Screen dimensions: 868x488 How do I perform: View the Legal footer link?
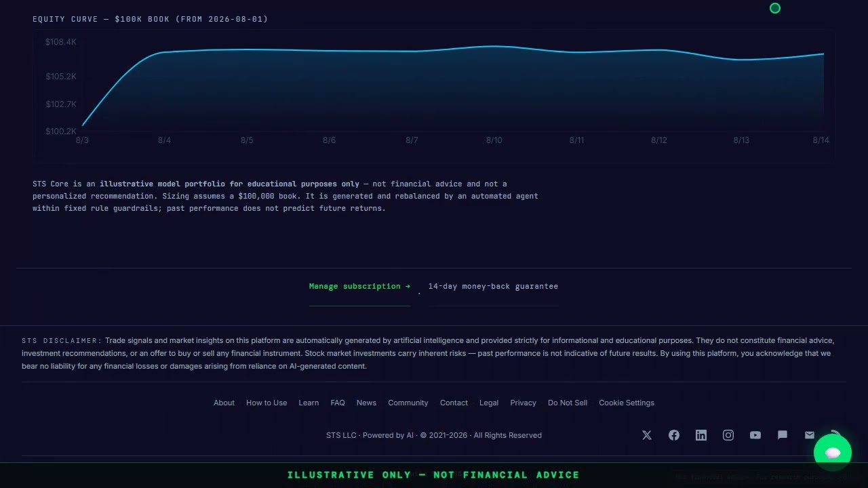489,403
